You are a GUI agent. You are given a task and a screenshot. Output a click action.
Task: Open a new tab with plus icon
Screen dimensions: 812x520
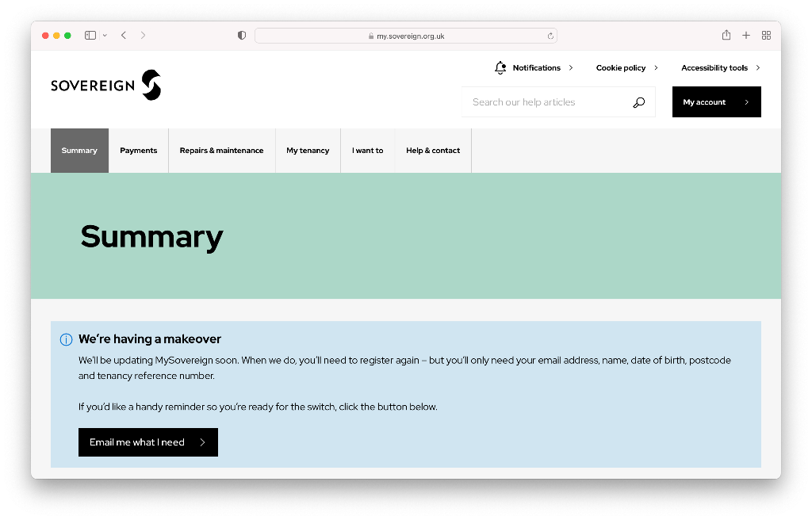point(746,35)
